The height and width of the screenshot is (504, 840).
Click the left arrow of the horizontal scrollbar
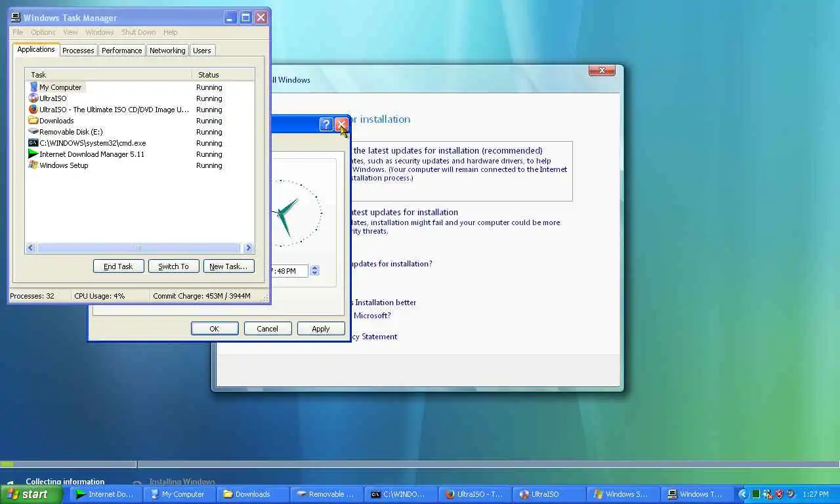pos(30,248)
